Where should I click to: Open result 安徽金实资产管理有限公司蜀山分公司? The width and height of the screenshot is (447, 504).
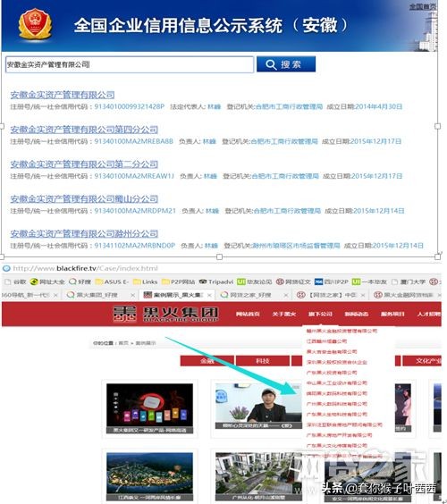click(84, 199)
